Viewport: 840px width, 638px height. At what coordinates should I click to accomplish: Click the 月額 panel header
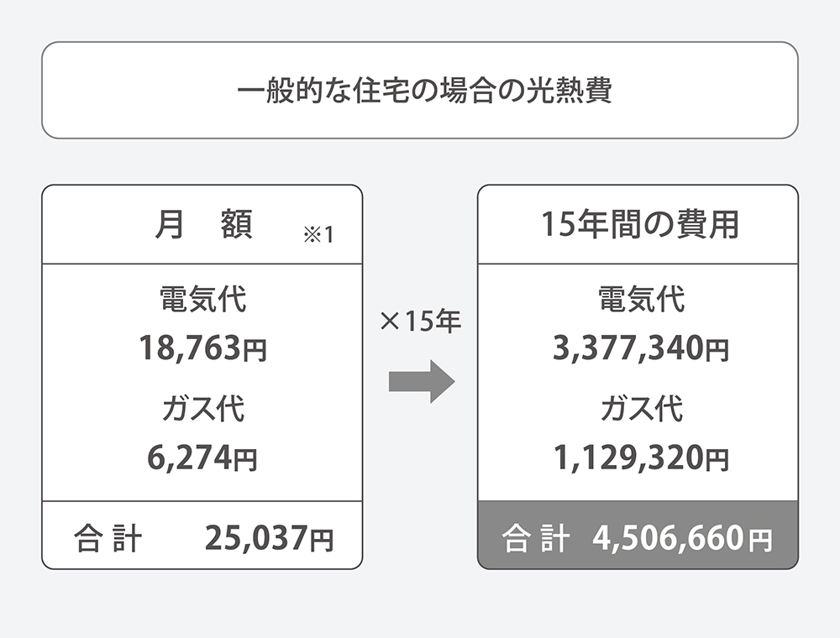pos(203,226)
